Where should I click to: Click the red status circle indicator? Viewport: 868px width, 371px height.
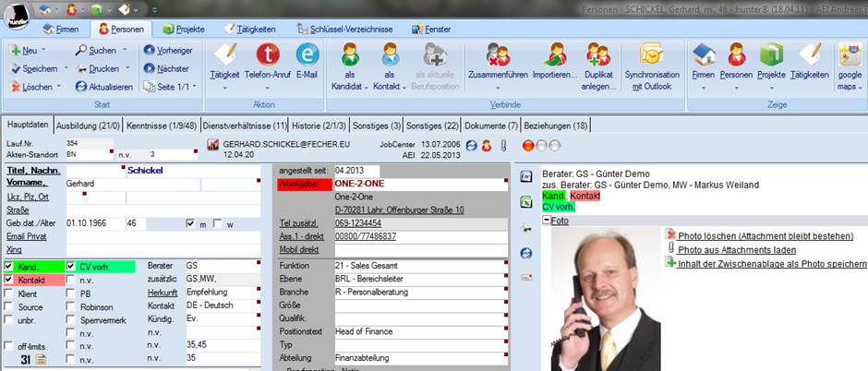pyautogui.click(x=528, y=146)
